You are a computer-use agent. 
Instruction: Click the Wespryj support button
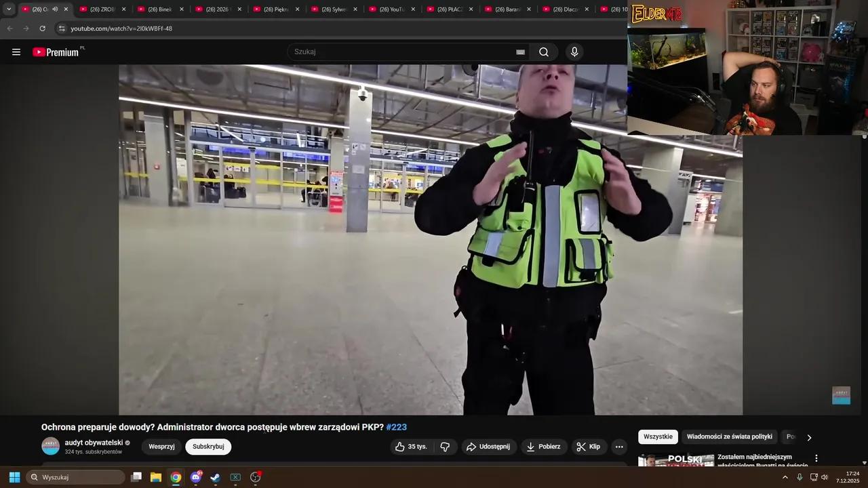(161, 447)
